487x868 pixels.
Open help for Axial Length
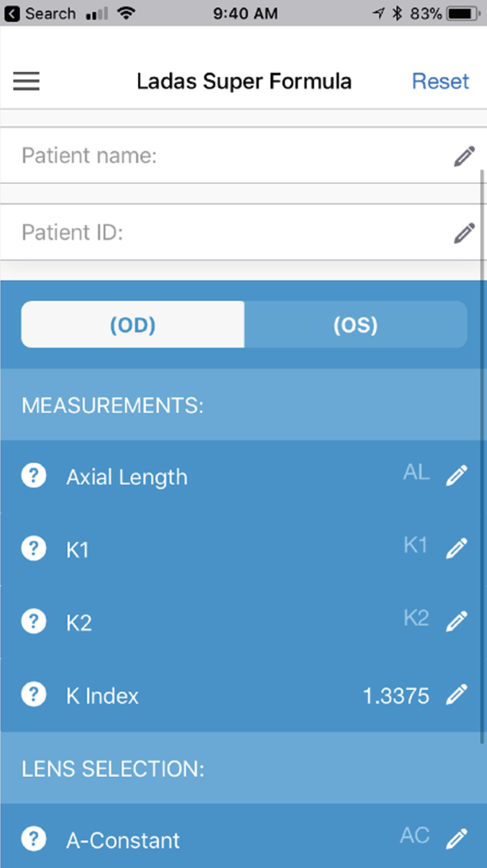pyautogui.click(x=33, y=476)
